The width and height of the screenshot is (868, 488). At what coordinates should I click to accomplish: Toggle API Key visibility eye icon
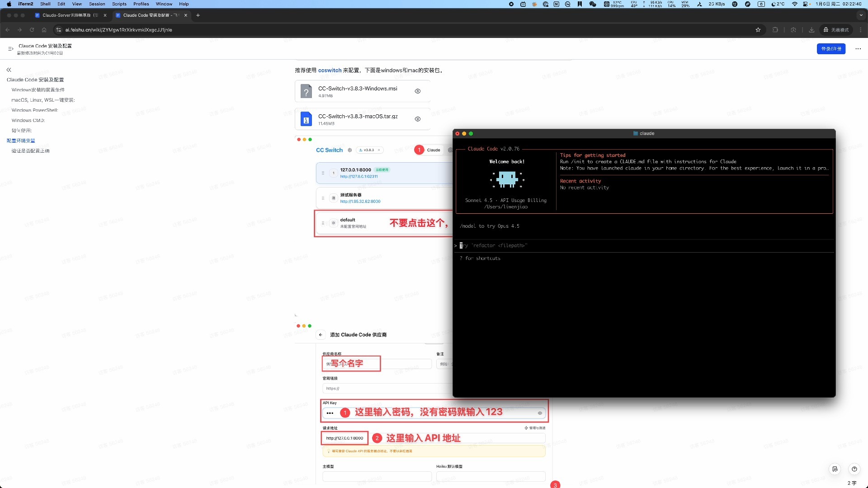pyautogui.click(x=540, y=413)
